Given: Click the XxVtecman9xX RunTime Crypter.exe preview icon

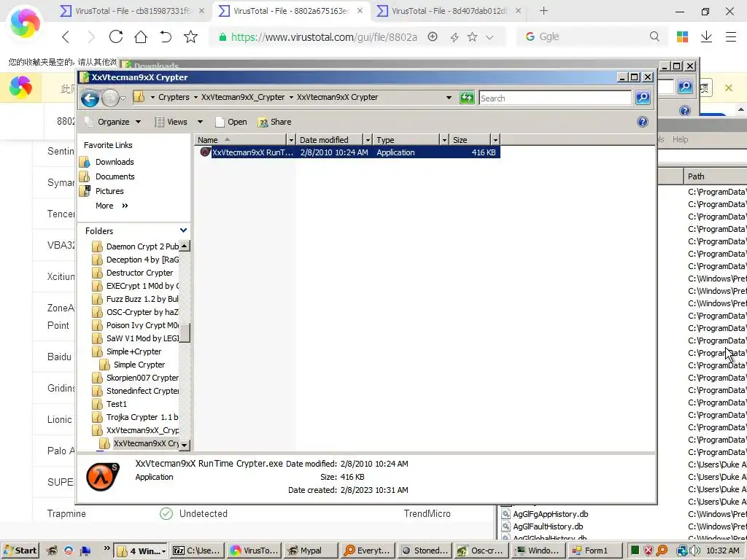Looking at the screenshot, I should coord(102,477).
